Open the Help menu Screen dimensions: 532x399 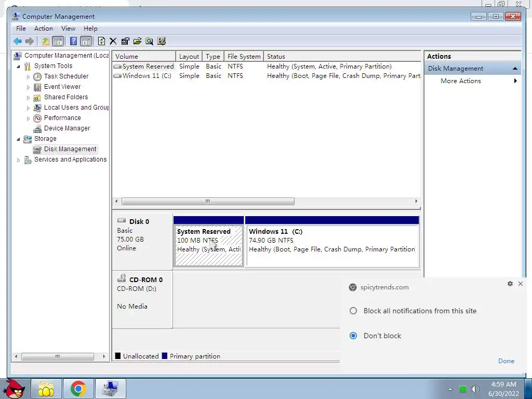pyautogui.click(x=90, y=29)
